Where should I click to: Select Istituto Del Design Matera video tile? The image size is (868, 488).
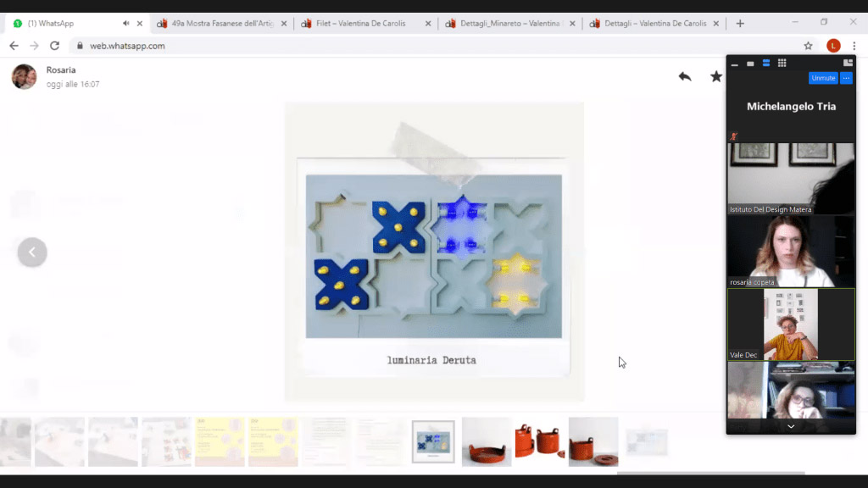pos(791,179)
